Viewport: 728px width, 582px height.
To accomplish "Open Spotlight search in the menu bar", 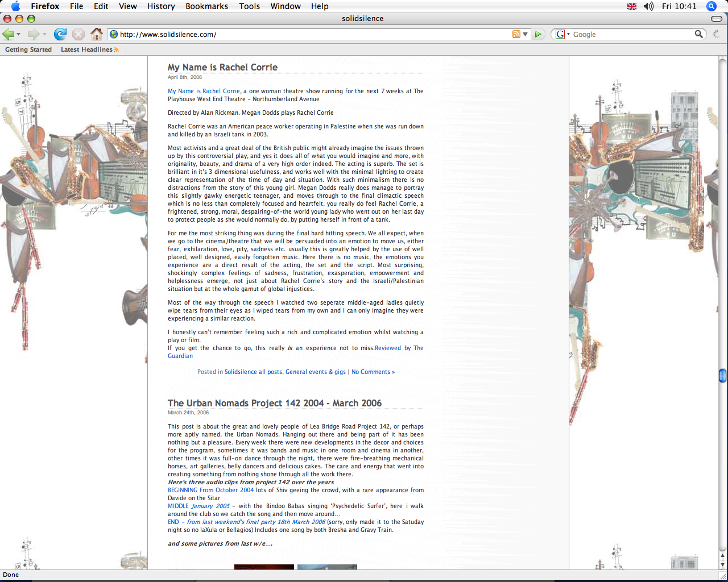I will tap(711, 6).
